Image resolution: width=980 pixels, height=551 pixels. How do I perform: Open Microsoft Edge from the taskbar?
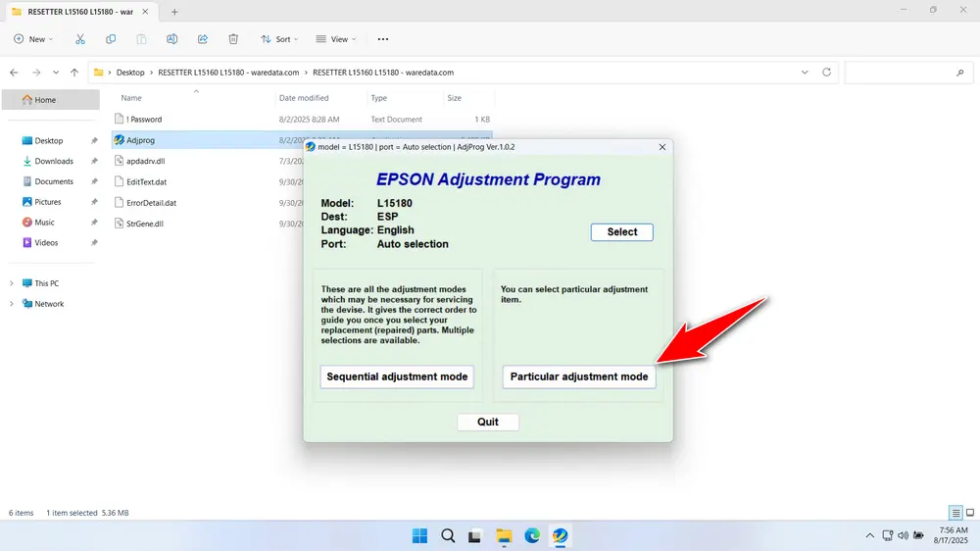532,536
